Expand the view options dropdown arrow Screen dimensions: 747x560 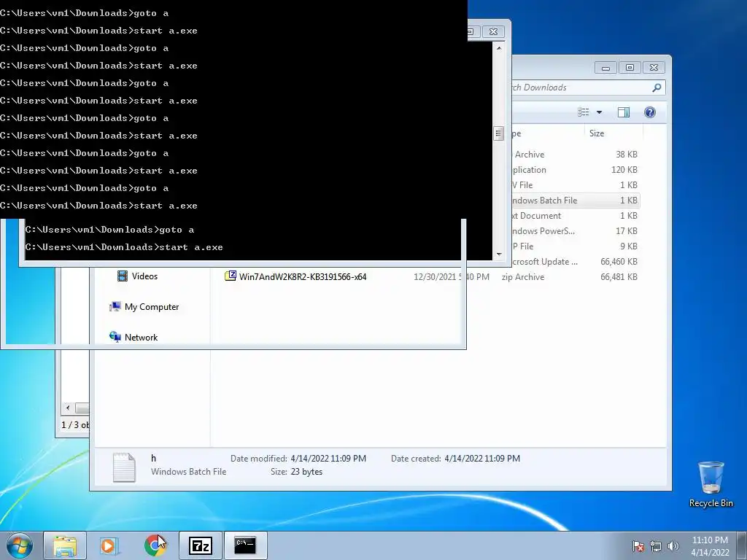pos(600,112)
